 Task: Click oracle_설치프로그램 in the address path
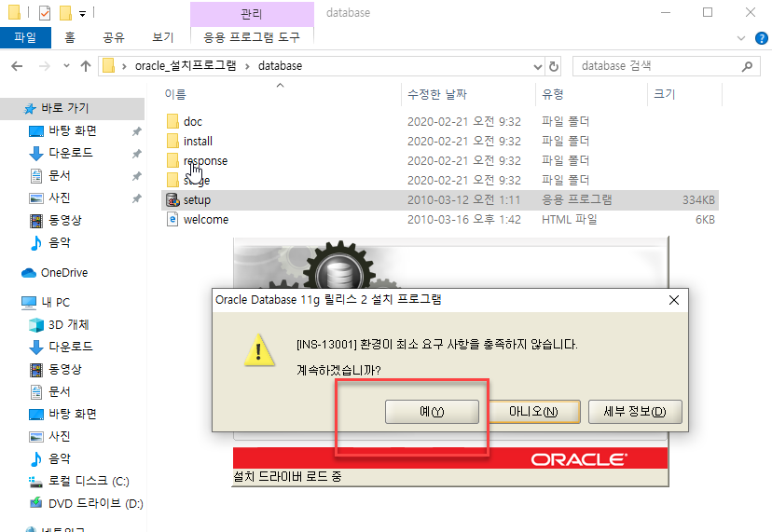tap(186, 66)
